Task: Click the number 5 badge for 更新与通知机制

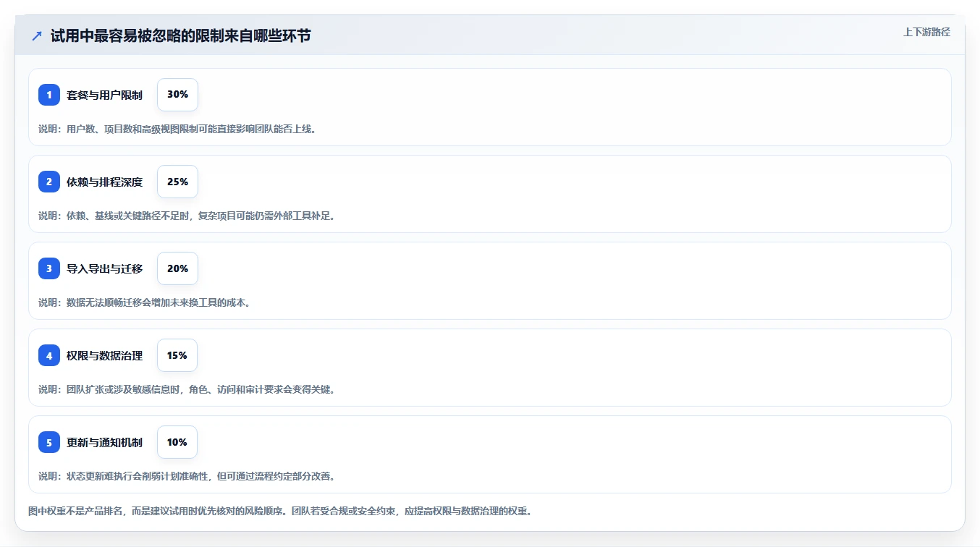Action: 49,442
